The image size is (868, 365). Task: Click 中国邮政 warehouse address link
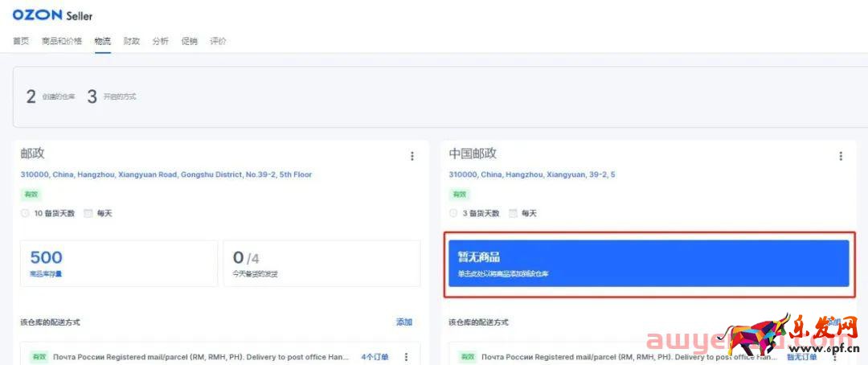532,174
